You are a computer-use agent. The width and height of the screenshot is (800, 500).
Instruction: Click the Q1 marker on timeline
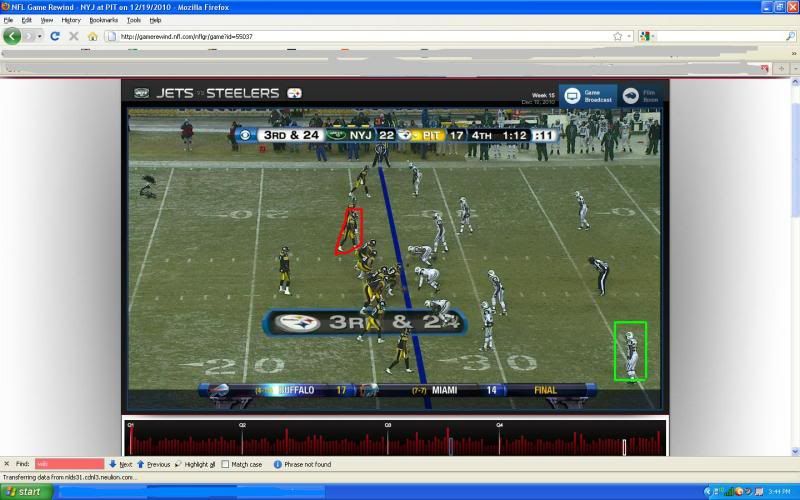[131, 424]
